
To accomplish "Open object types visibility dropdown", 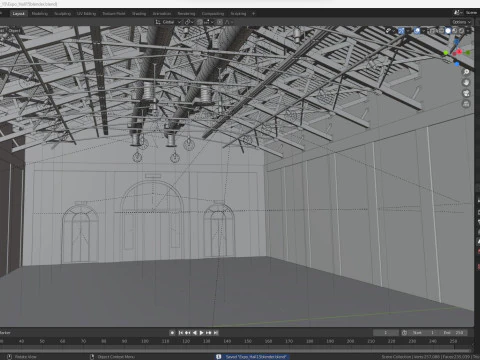I will 390,31.
